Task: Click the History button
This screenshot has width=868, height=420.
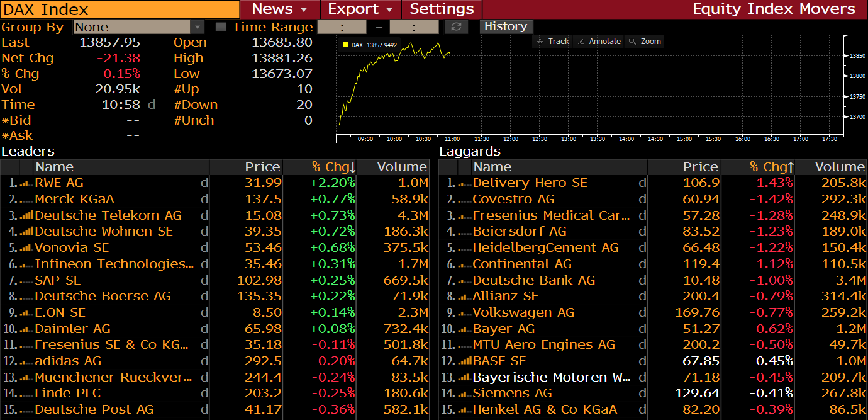Action: click(x=506, y=26)
